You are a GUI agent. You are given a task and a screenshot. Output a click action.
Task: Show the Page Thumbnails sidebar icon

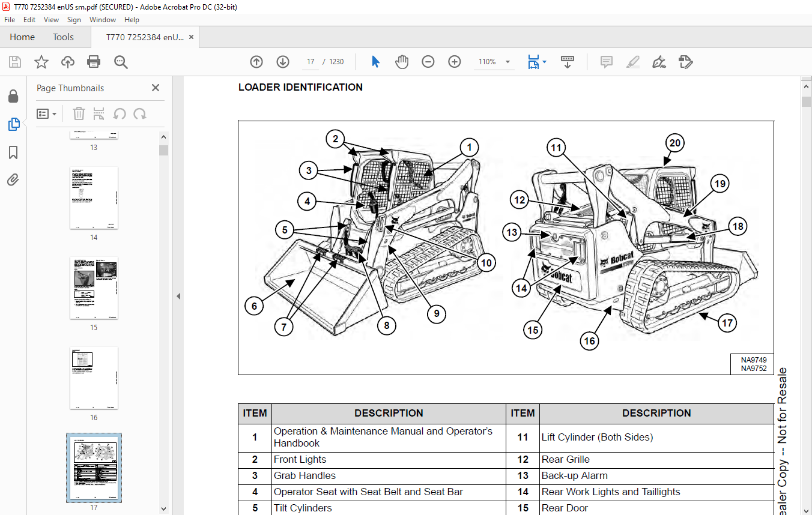[x=13, y=124]
